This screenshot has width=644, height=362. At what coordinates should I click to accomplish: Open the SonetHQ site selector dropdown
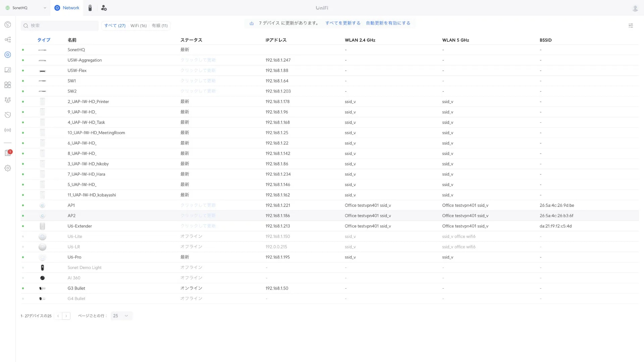point(25,8)
